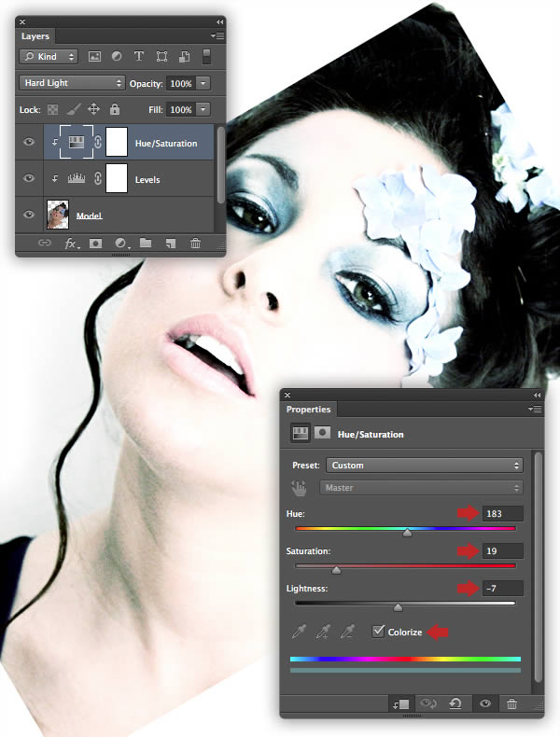Viewport: 560px width, 737px height.
Task: Click the Layers panel scrollbar
Action: tap(220, 164)
